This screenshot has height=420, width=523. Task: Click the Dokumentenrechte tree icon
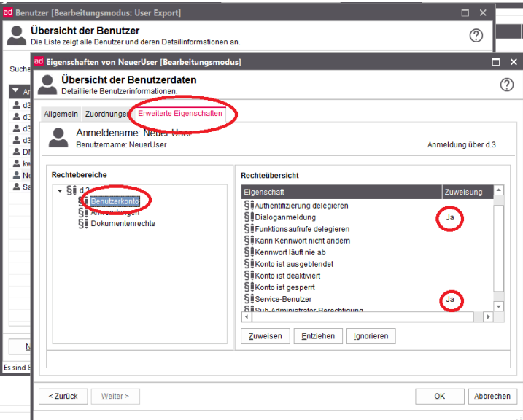click(83, 224)
